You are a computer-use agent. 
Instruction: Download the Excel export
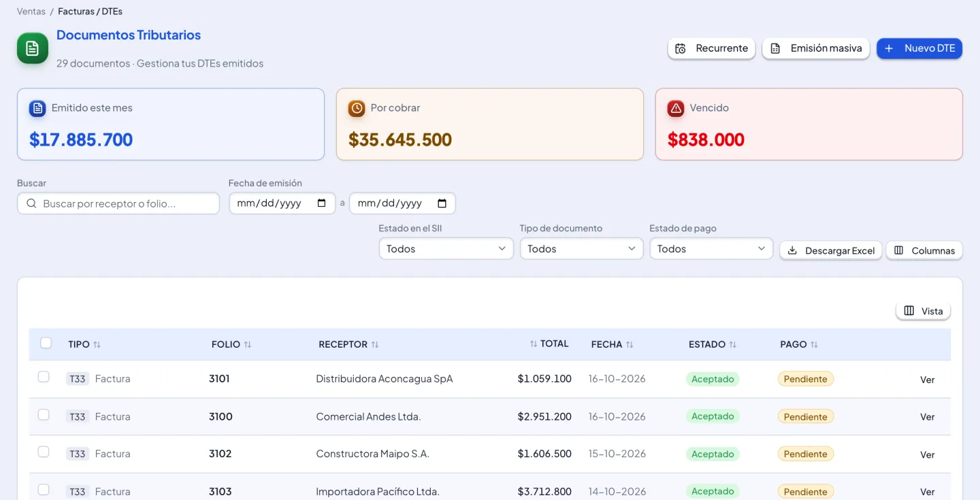point(831,250)
